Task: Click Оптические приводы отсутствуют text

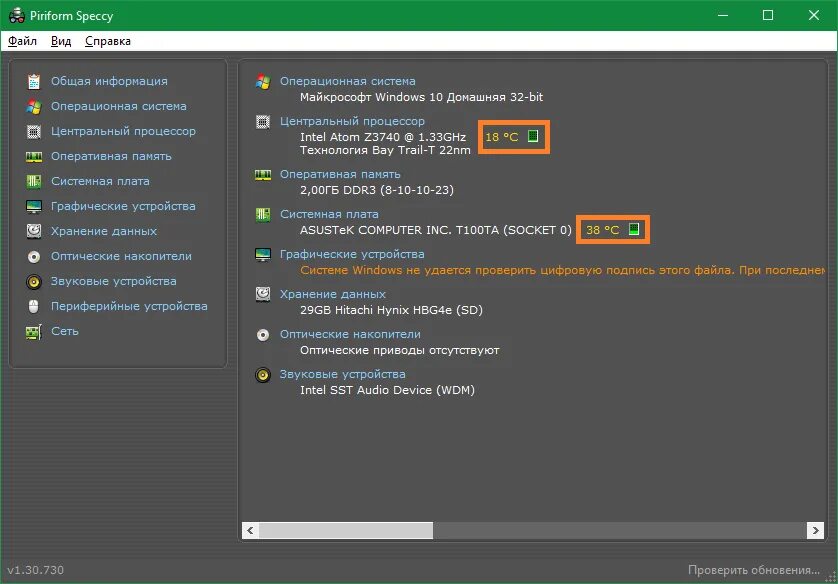Action: click(x=400, y=350)
